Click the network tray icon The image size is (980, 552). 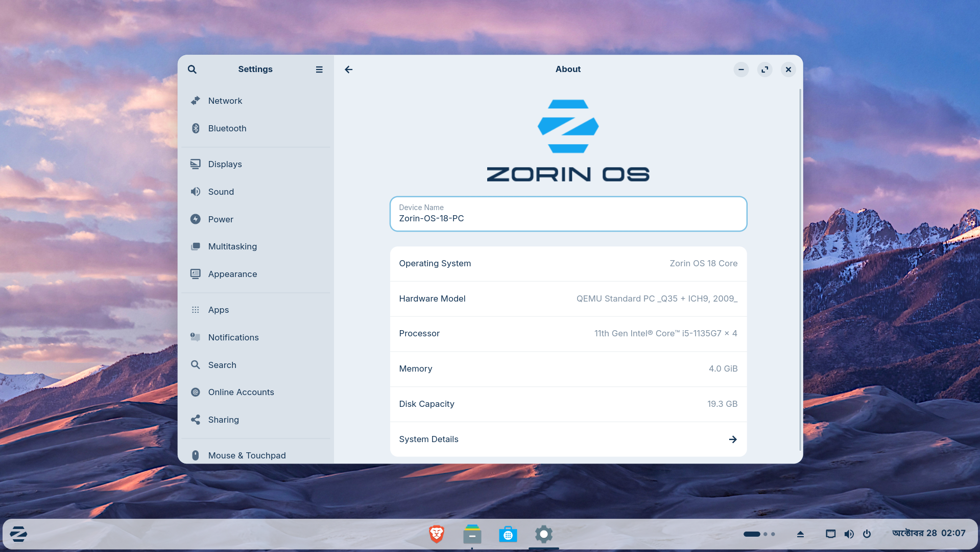pyautogui.click(x=831, y=534)
